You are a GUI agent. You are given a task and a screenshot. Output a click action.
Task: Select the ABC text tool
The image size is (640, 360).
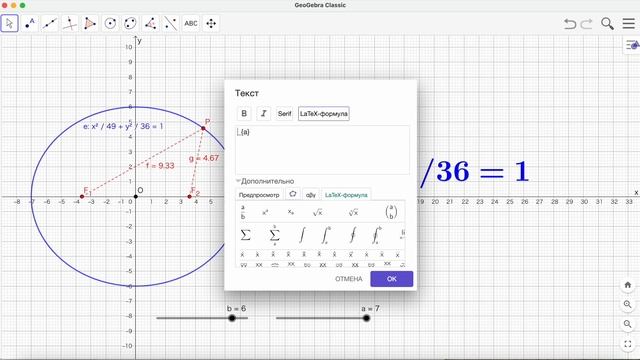pos(191,23)
